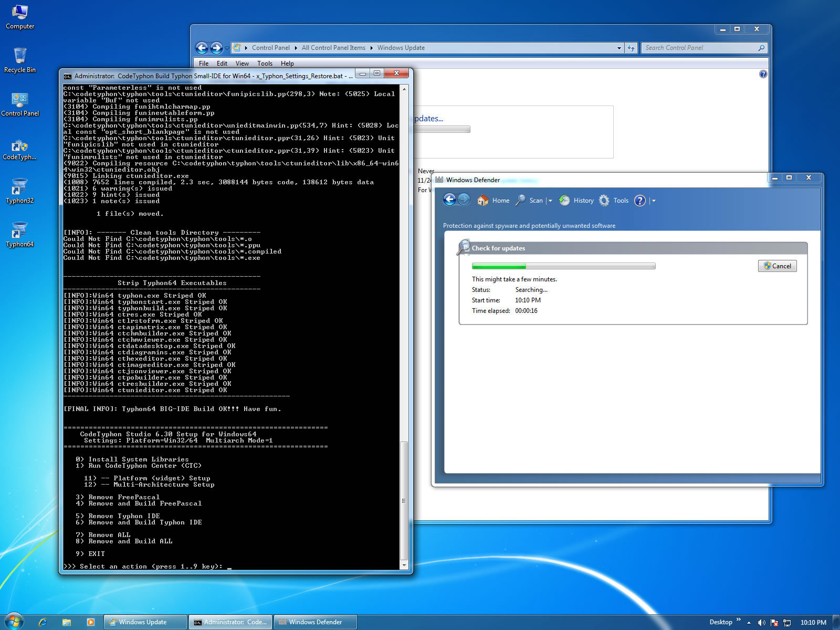
Task: Open Windows Explorer from taskbar
Action: point(67,622)
